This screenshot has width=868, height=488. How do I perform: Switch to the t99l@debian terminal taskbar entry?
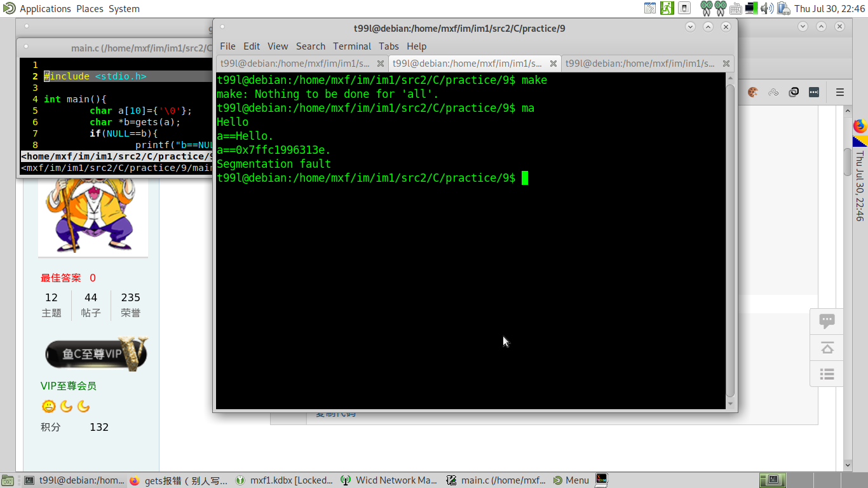tap(74, 480)
